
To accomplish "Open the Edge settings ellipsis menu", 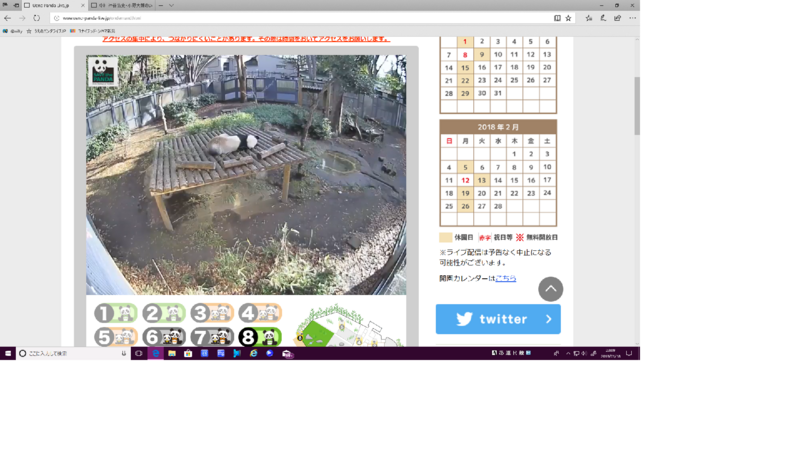I will tap(633, 18).
